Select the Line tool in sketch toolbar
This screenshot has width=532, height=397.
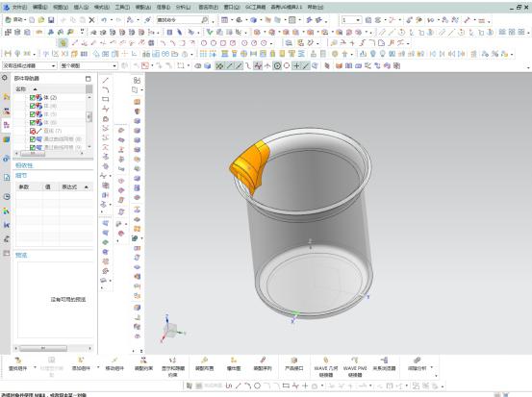[106, 80]
